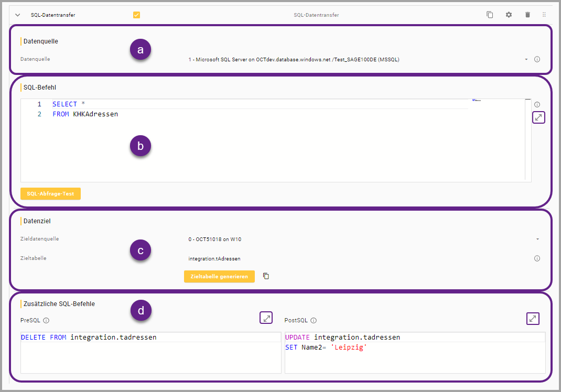Expand the PostSQL editor
This screenshot has width=561, height=392.
[533, 318]
